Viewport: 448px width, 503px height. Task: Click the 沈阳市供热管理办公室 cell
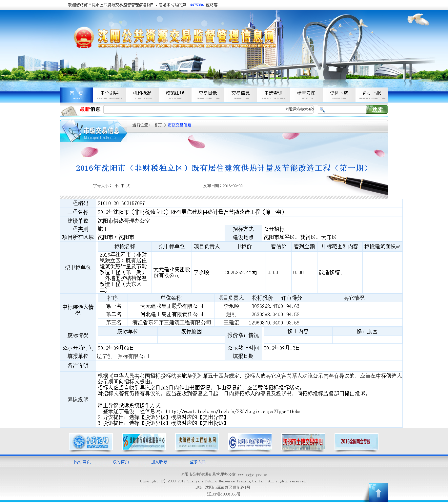click(124, 221)
